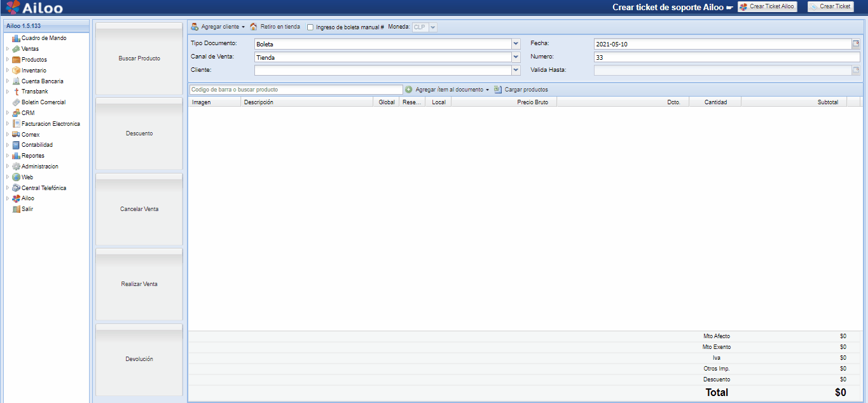This screenshot has width=868, height=403.
Task: Click the Transbank icon in sidebar
Action: pos(17,92)
